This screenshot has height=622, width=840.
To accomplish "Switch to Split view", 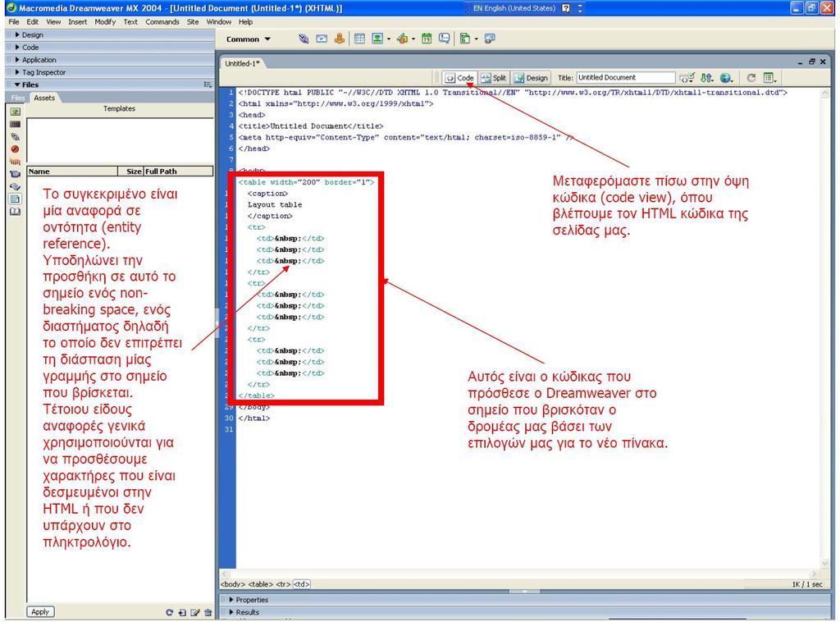I will [493, 78].
